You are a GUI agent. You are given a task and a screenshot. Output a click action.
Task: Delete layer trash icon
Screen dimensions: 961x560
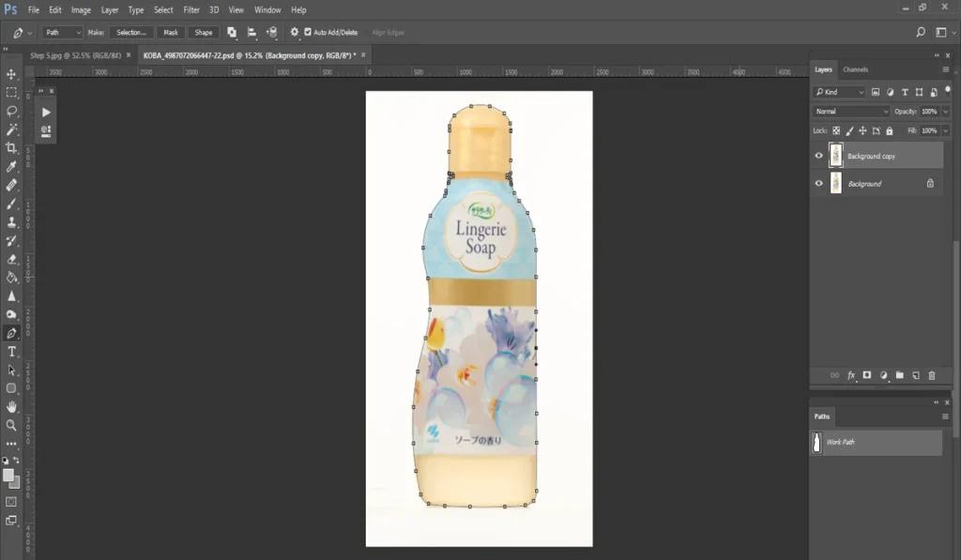pos(932,375)
